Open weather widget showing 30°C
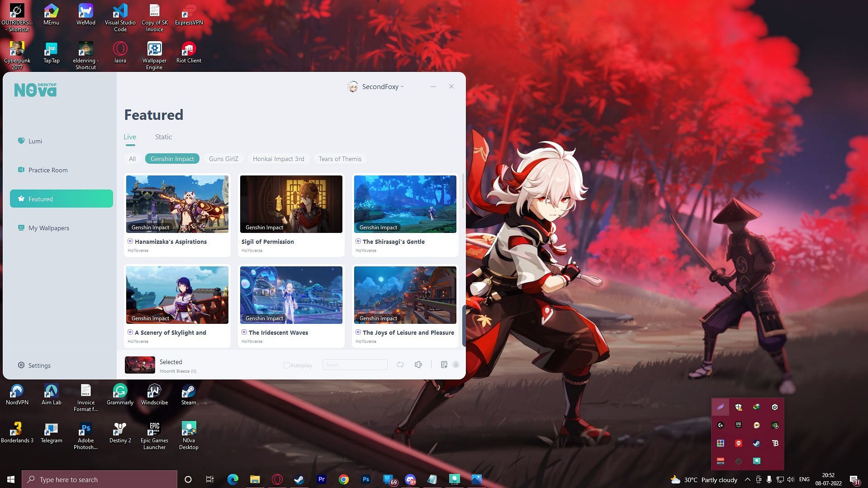 coord(704,479)
